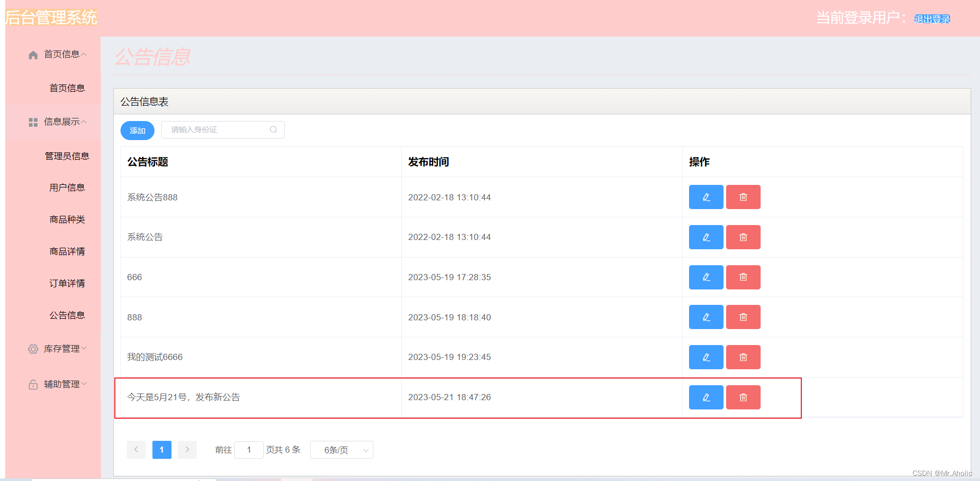Click the 退出登录 logout link

pos(932,19)
